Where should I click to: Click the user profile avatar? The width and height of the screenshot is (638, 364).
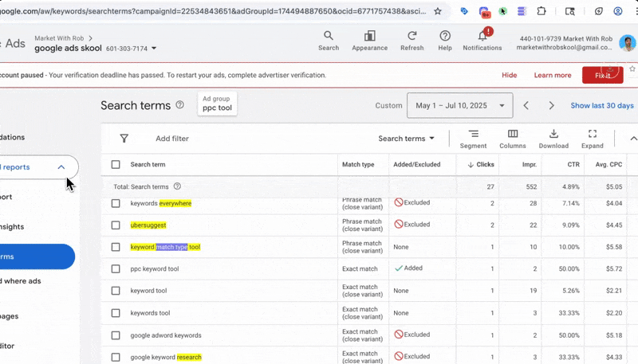coord(627,43)
